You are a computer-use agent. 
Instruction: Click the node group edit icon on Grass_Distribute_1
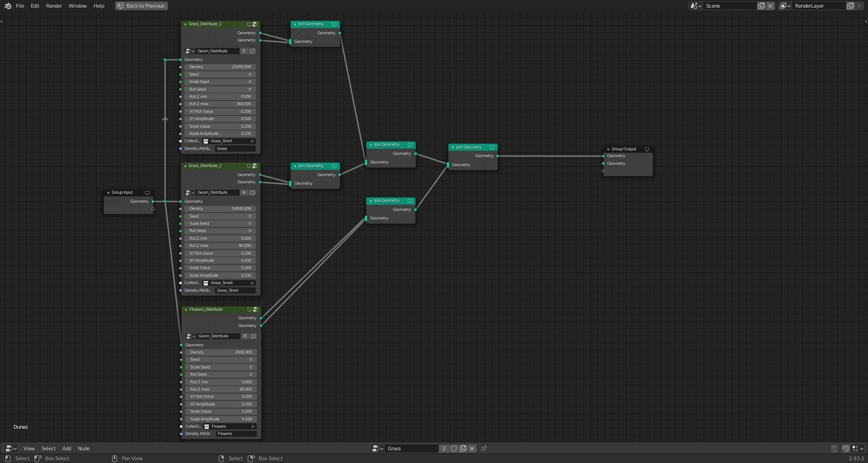pos(255,24)
